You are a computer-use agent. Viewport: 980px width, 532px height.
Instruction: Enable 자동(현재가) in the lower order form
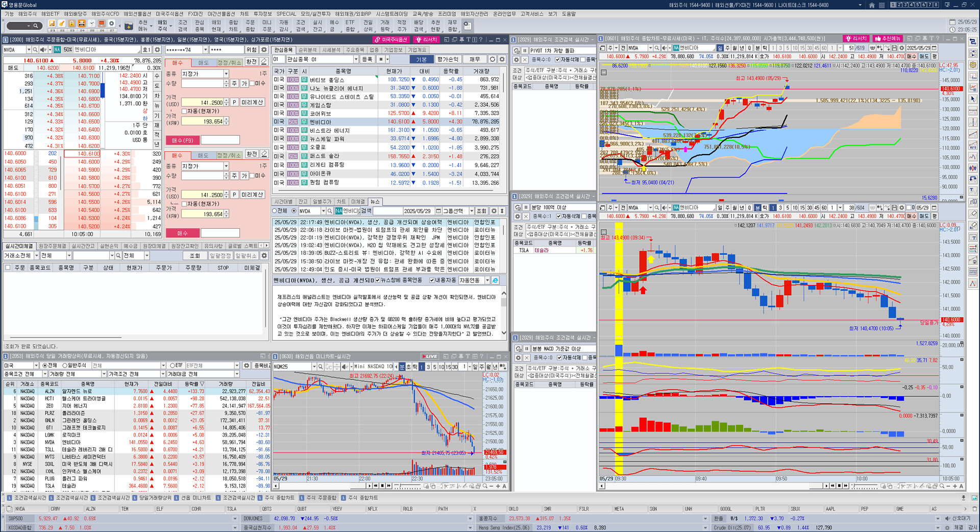pos(184,204)
